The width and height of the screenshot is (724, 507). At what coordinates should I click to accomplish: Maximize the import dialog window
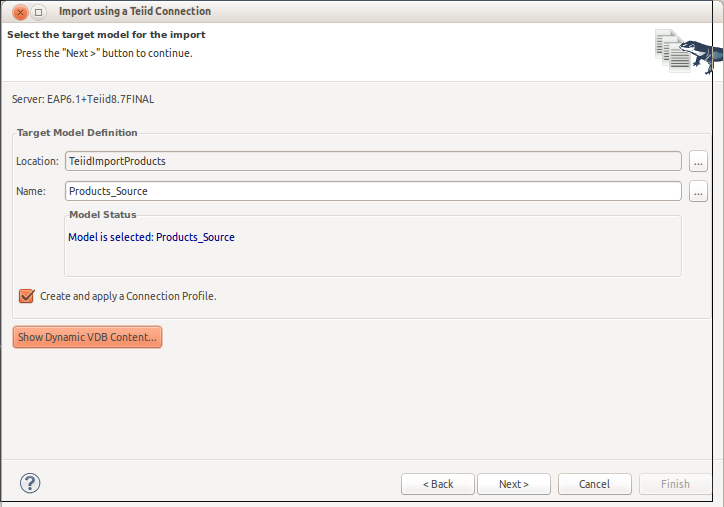(39, 11)
